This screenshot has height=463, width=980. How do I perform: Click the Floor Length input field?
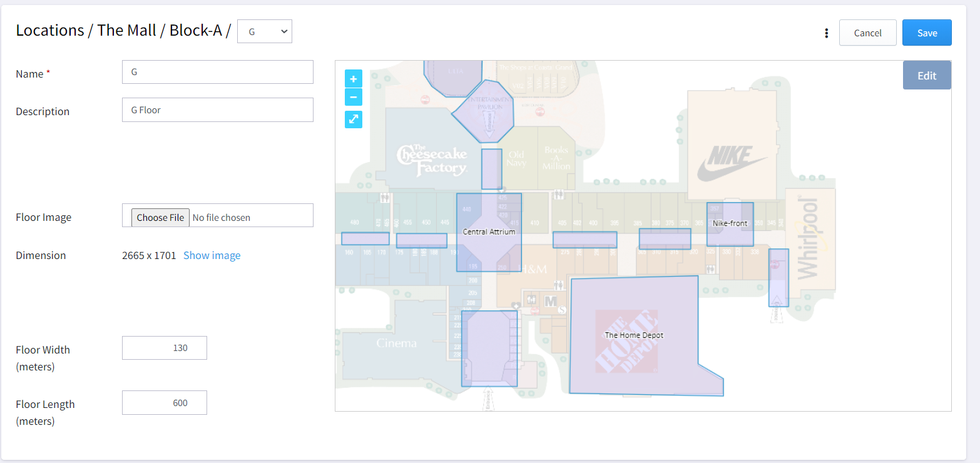pos(165,402)
